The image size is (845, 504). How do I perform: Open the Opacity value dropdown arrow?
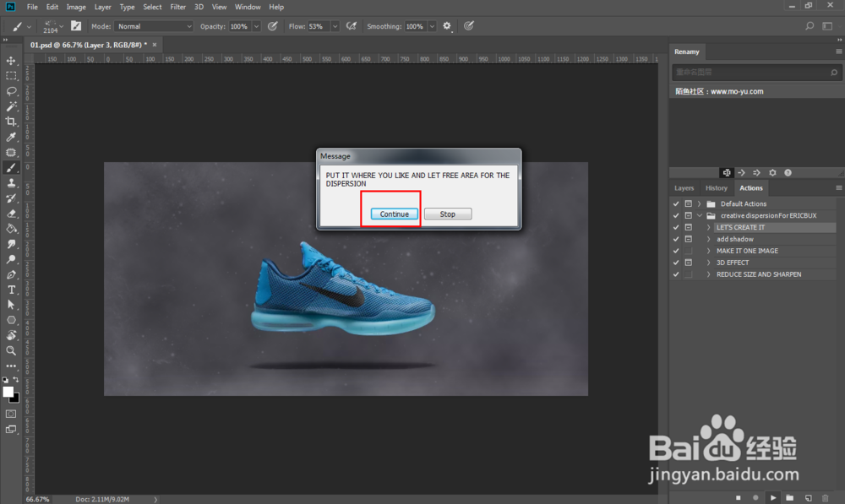(257, 26)
